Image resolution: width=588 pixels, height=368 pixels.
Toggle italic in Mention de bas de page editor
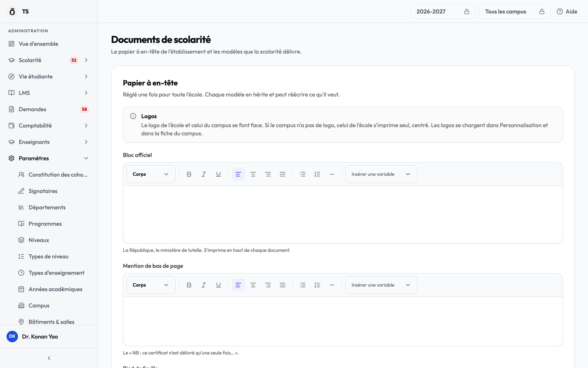[204, 285]
